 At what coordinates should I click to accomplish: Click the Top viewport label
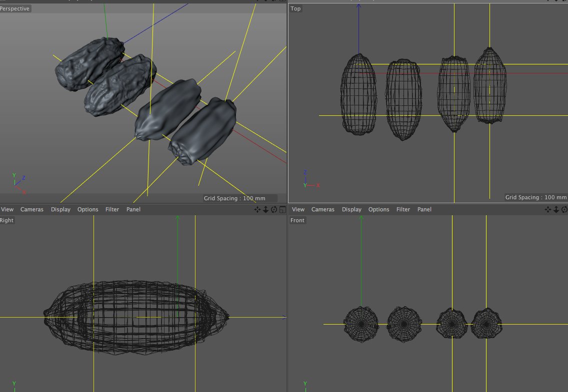tap(295, 8)
